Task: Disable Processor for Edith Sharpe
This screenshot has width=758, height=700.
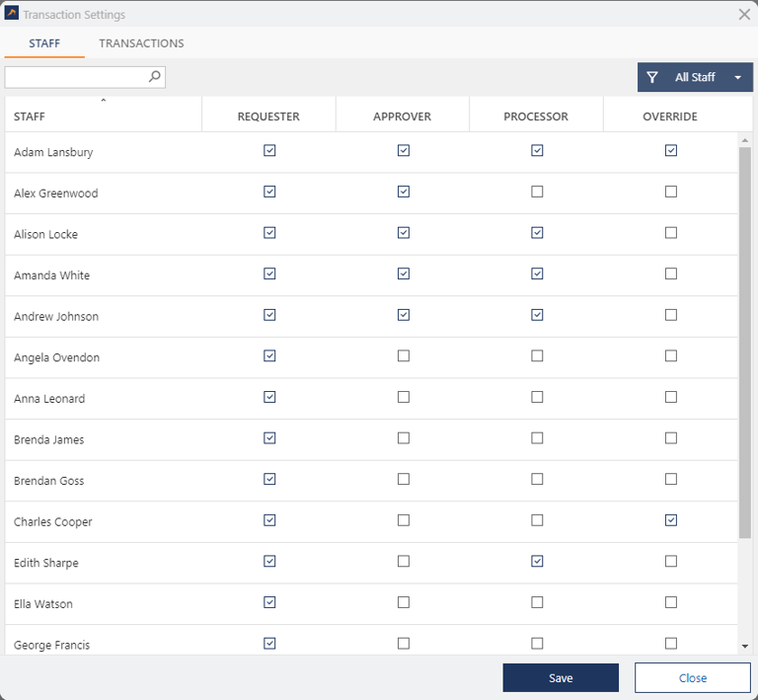Action: [x=537, y=561]
